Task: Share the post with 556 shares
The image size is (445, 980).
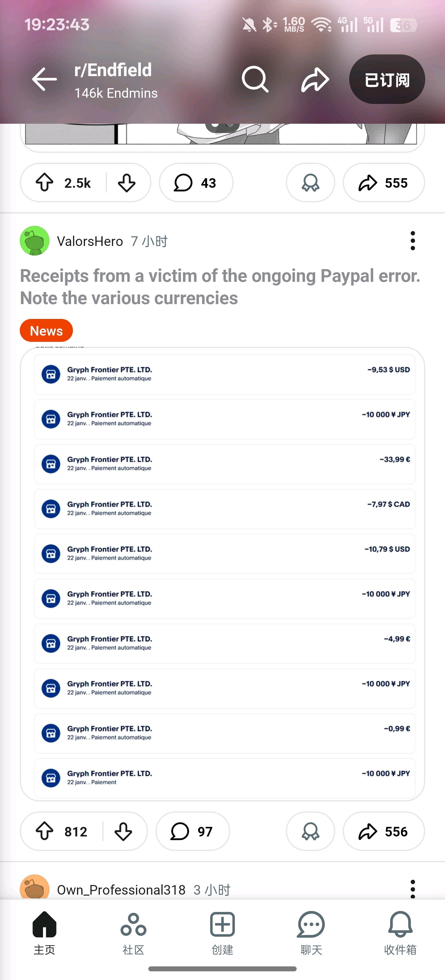Action: tap(384, 831)
